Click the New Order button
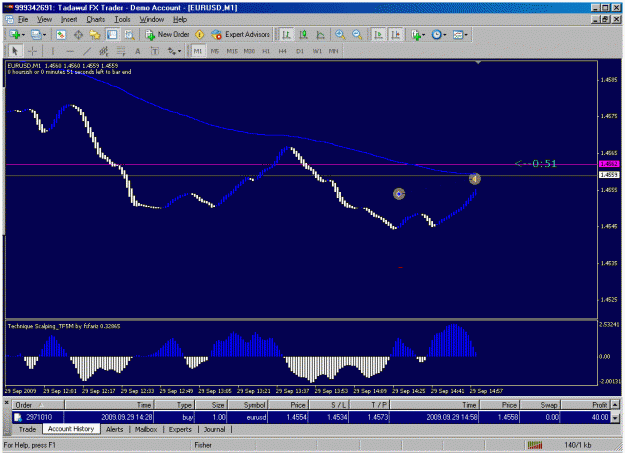 pyautogui.click(x=167, y=35)
